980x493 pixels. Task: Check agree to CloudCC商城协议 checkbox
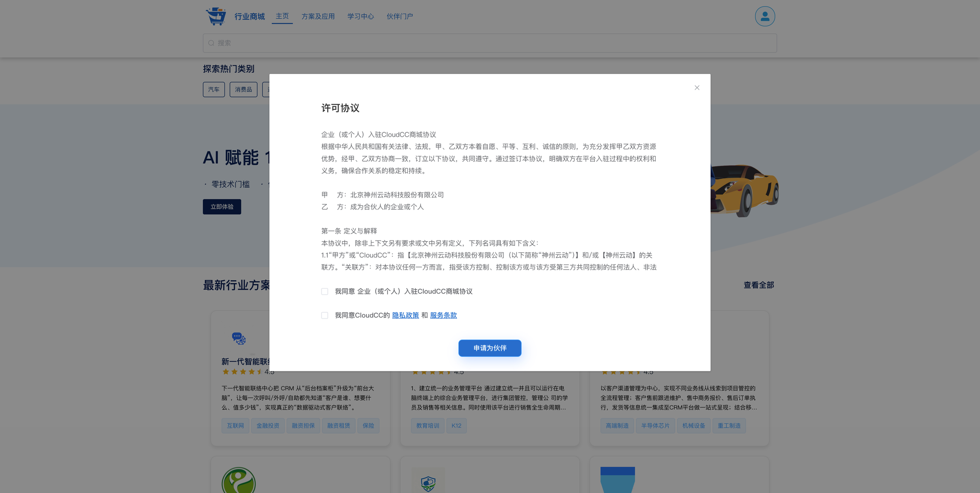tap(324, 292)
